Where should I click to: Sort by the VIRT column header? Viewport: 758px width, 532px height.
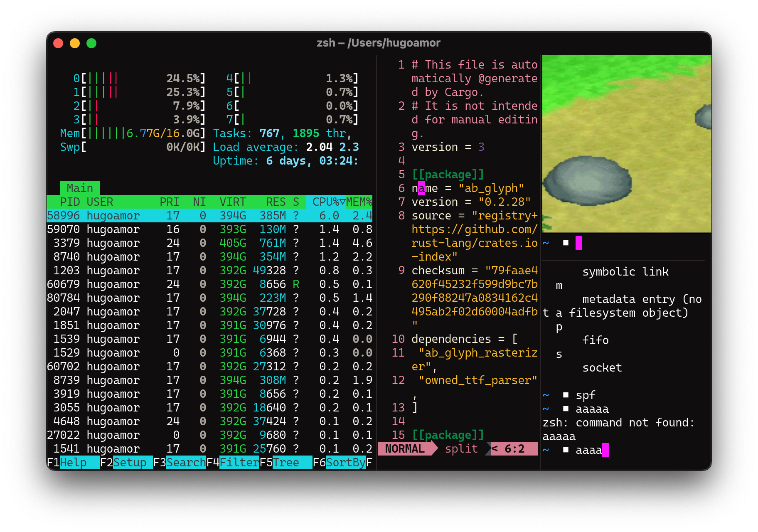(233, 202)
